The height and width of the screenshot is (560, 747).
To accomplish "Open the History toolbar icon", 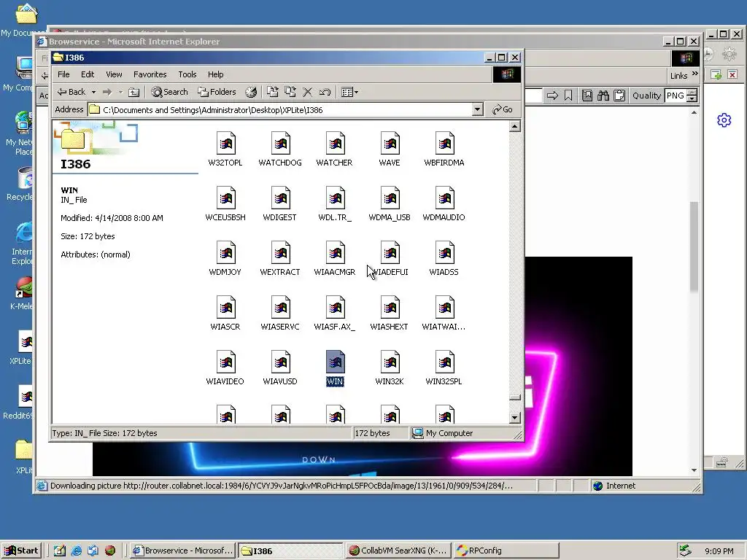I will coord(251,92).
